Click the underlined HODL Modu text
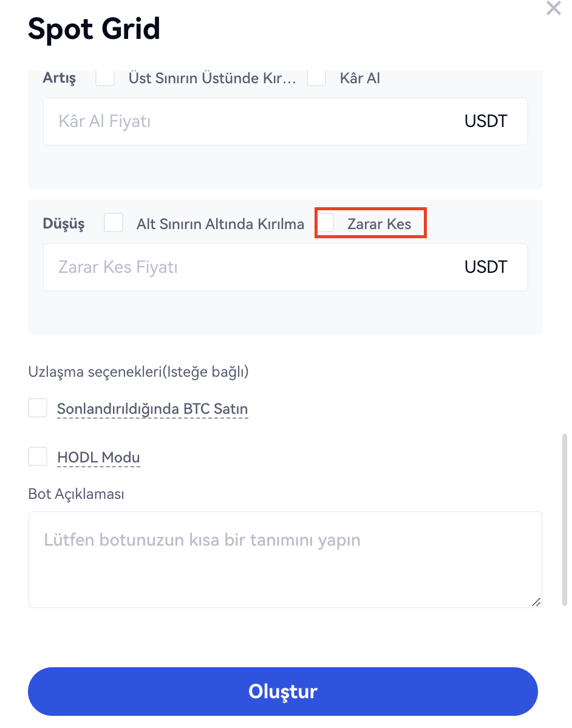 pos(98,458)
